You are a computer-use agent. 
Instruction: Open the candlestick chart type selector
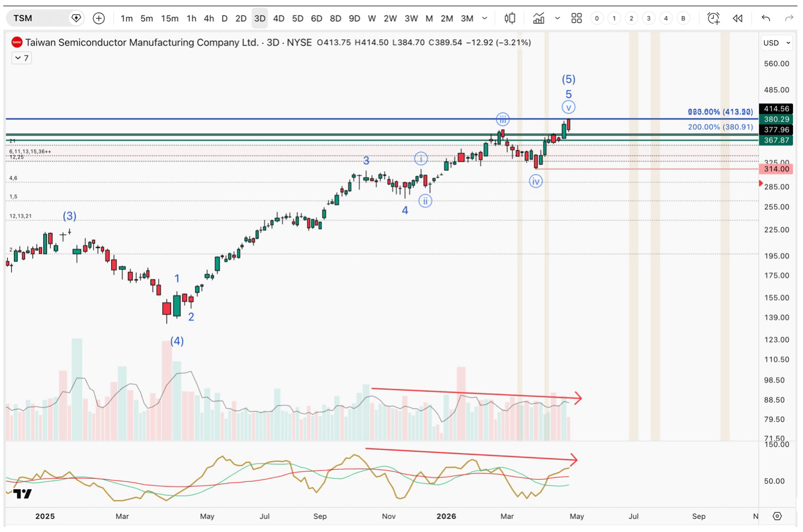tap(510, 18)
